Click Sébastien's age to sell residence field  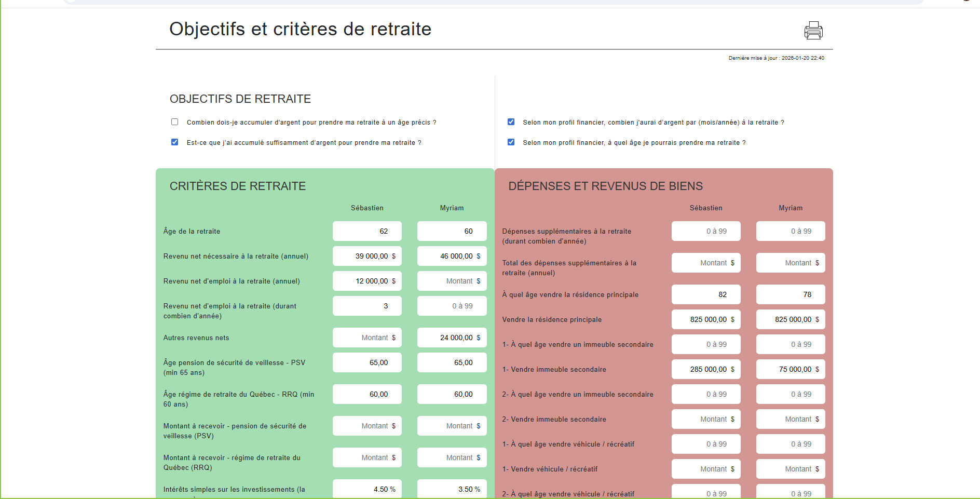[706, 294]
